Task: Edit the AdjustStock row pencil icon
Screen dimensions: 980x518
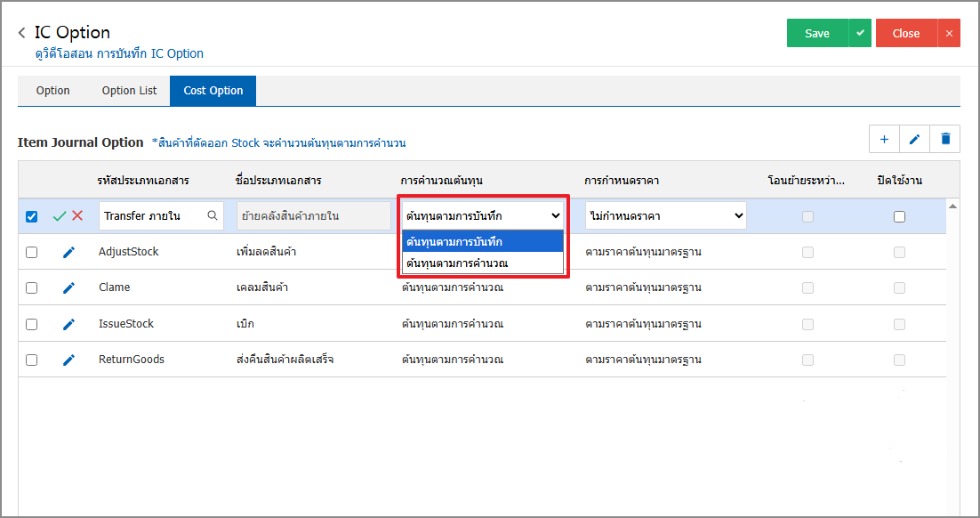Action: point(68,253)
